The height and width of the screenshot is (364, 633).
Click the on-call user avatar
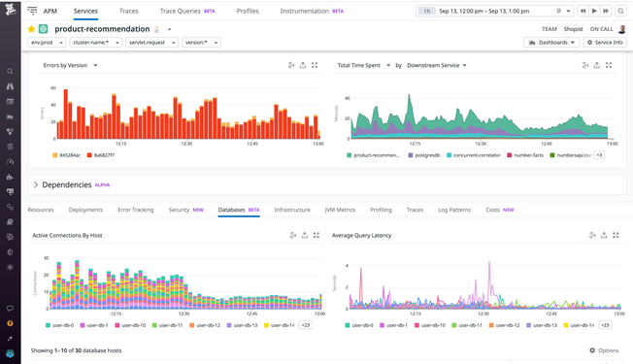point(622,29)
